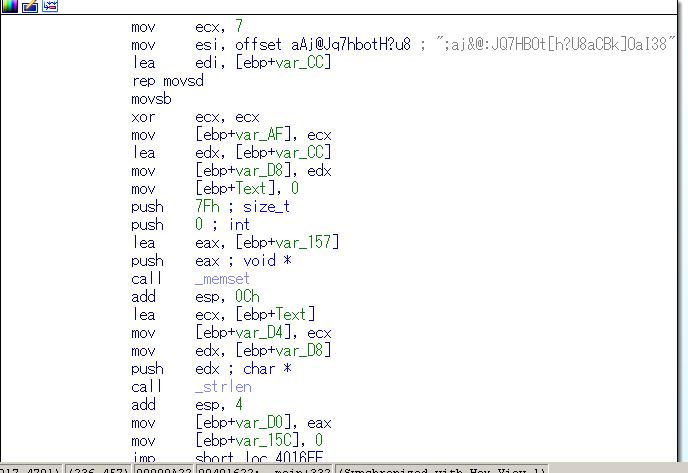Select the 'add esp, 0Ch' line
Viewport: 688px width, 473px height.
pos(195,297)
